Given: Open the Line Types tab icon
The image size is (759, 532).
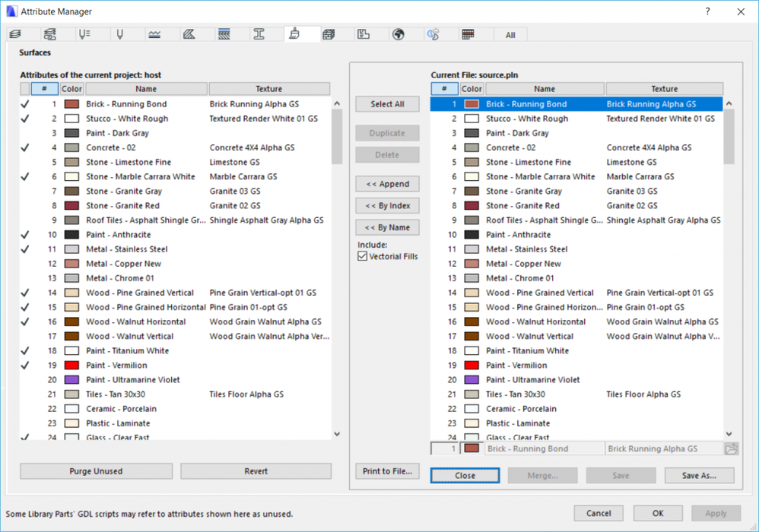Looking at the screenshot, I should point(154,34).
